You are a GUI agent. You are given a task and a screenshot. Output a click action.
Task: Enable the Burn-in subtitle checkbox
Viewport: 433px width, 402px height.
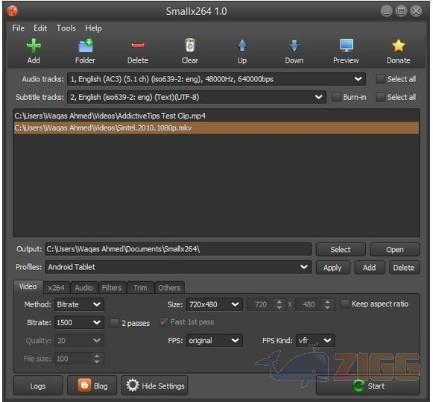tap(336, 97)
